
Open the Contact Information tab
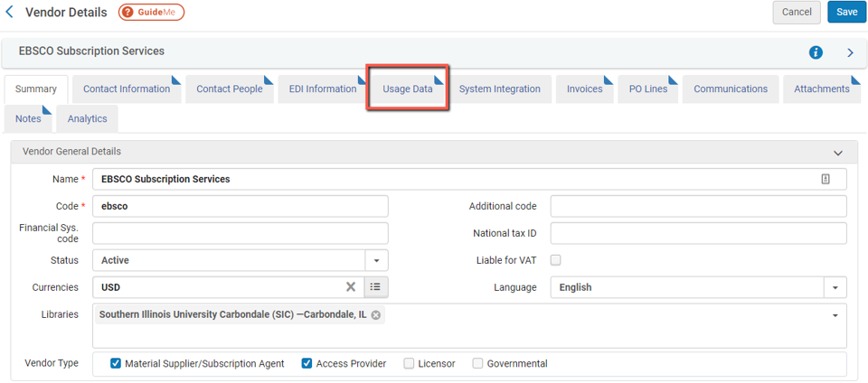[127, 89]
